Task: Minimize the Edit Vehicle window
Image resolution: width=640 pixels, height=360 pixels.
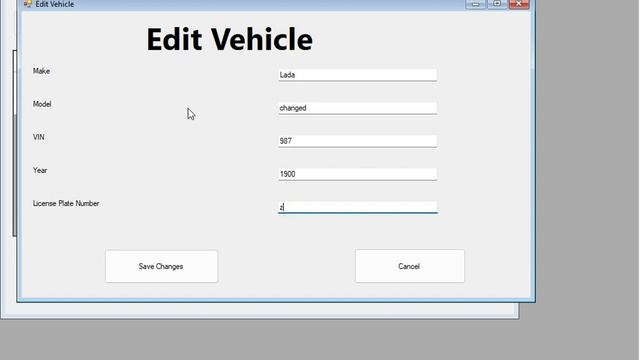Action: (476, 4)
